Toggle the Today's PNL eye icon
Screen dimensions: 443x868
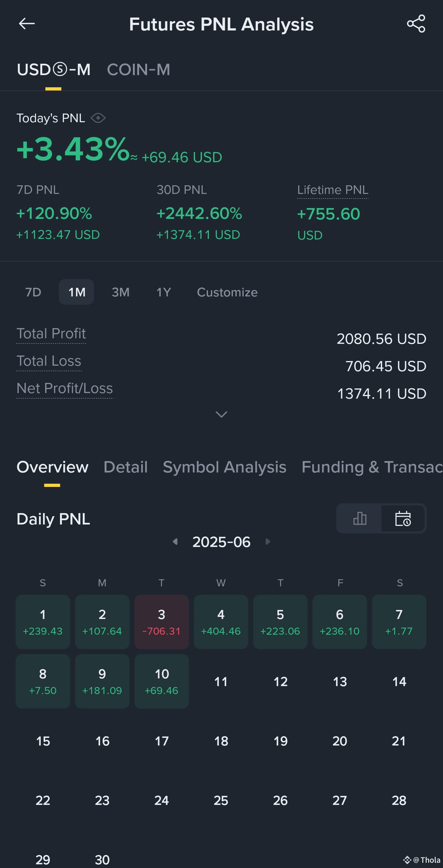(x=98, y=118)
